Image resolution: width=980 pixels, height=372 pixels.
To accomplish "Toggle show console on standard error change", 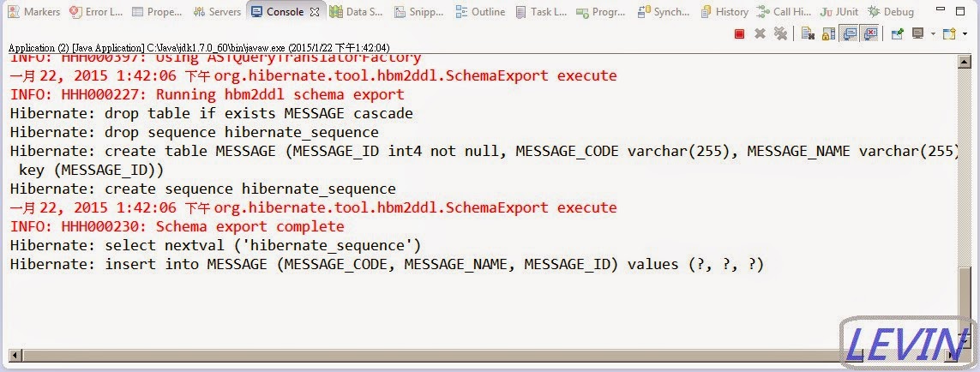I will [x=869, y=34].
